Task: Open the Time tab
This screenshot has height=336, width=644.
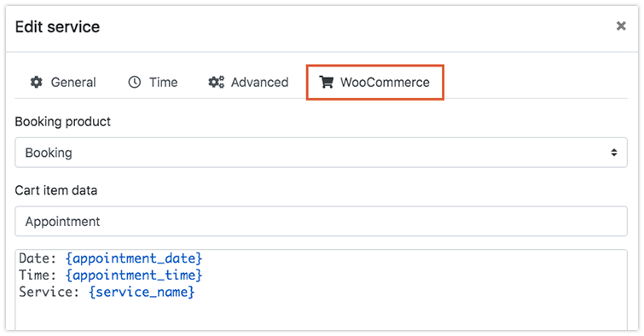Action: 153,82
